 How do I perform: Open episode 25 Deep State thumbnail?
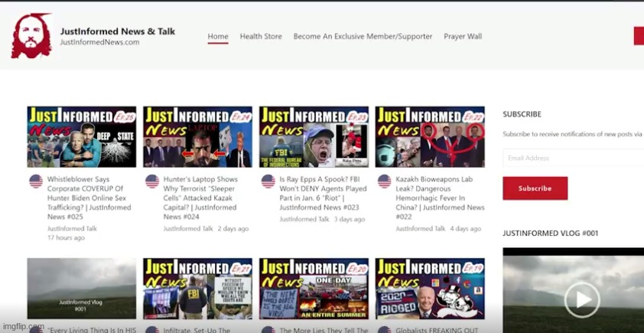point(82,137)
